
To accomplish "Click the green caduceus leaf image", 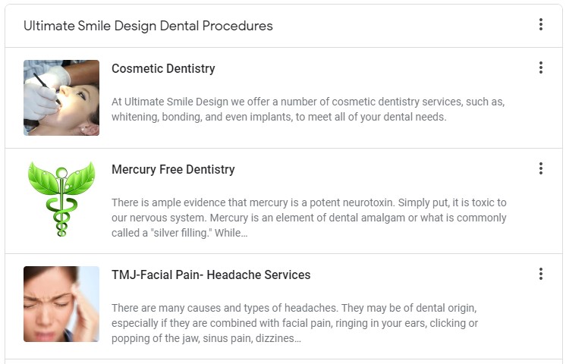I will pos(61,200).
